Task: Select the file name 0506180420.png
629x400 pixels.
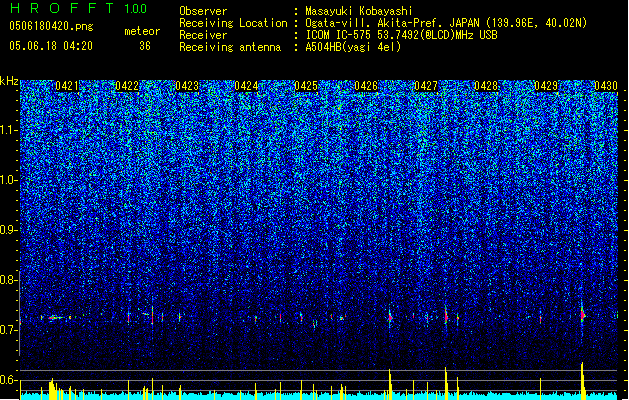Action: tap(51, 26)
